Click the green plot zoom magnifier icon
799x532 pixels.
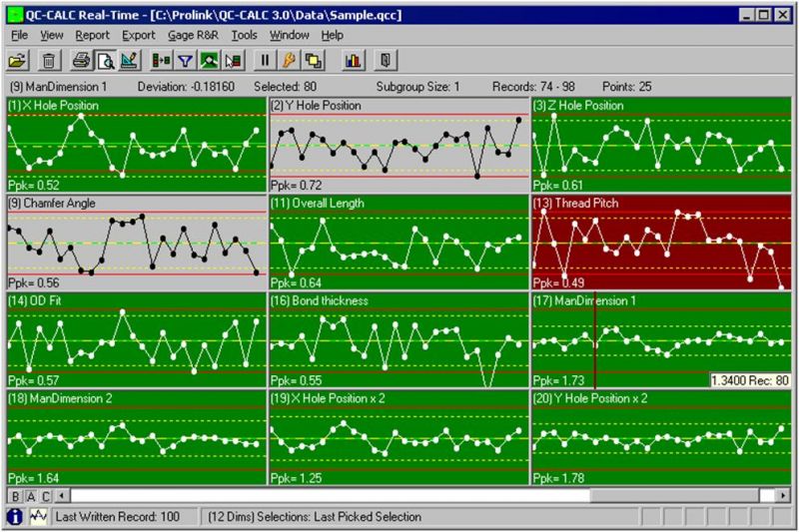209,61
